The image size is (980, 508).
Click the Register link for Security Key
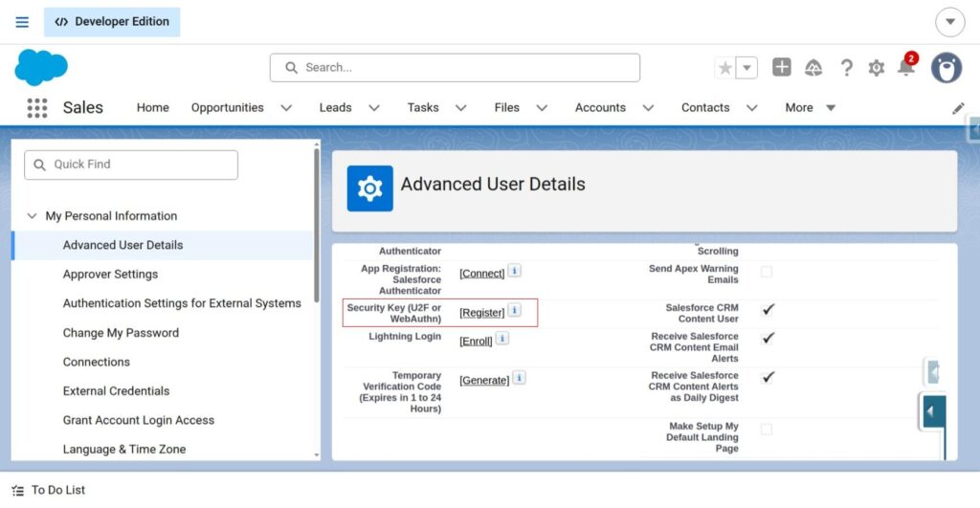pos(482,313)
